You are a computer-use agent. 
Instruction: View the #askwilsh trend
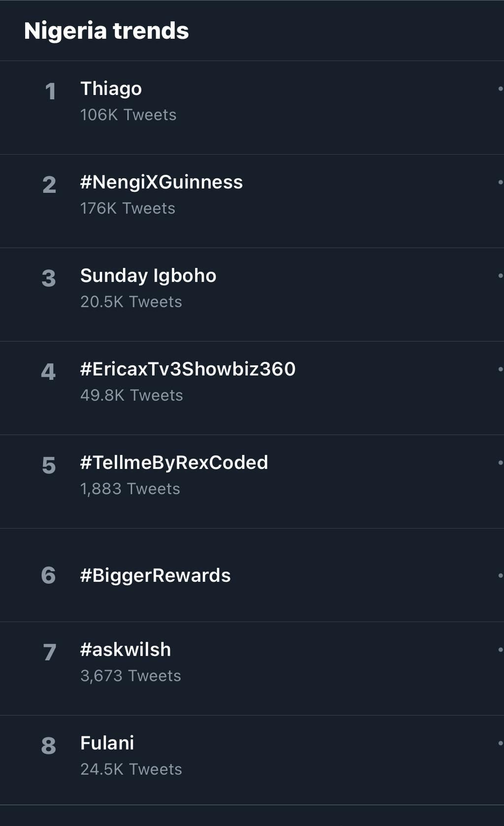pos(126,650)
